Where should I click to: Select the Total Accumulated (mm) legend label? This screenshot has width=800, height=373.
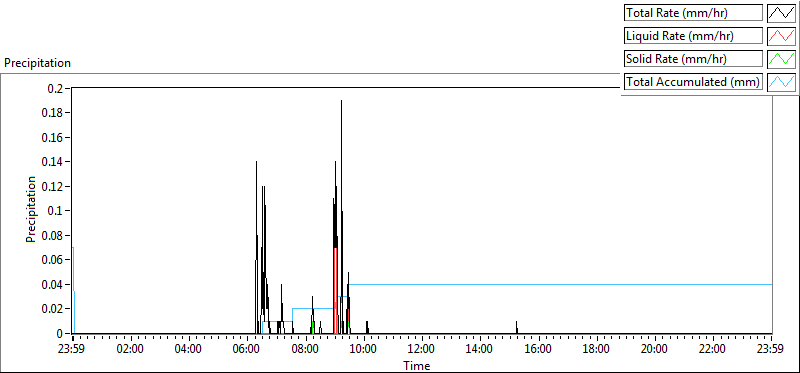[693, 82]
